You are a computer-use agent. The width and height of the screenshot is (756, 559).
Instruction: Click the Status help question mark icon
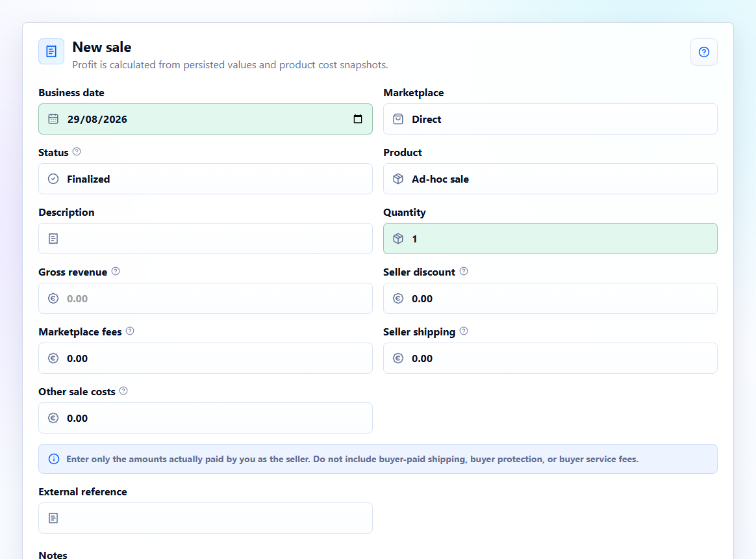point(77,151)
